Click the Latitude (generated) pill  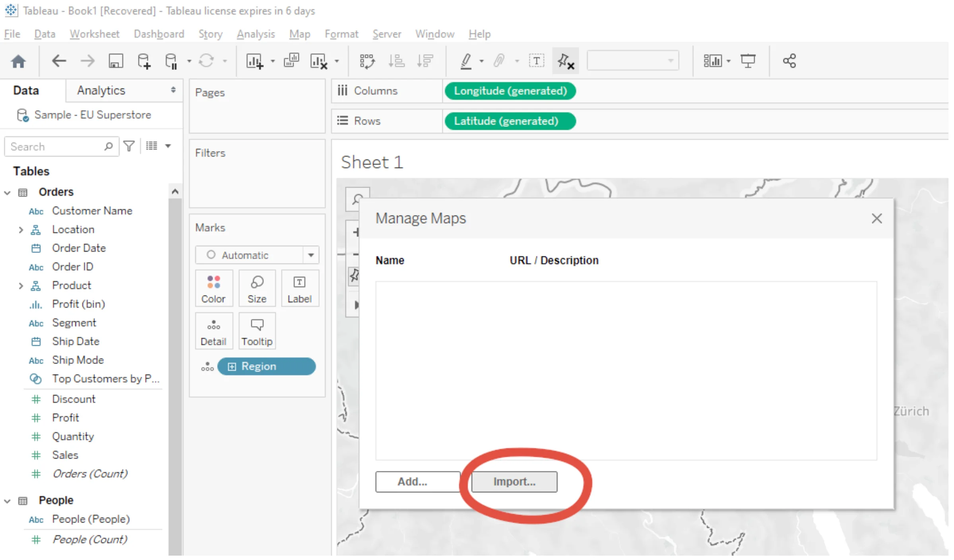click(510, 121)
